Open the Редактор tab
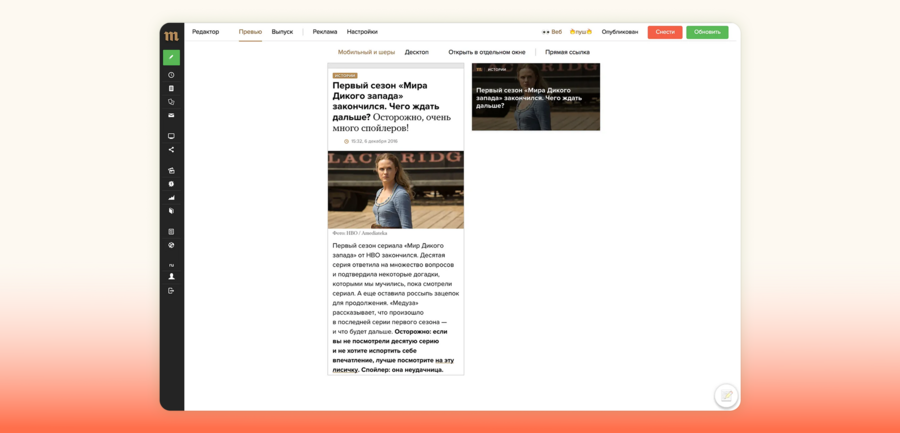The image size is (900, 433). pos(205,32)
